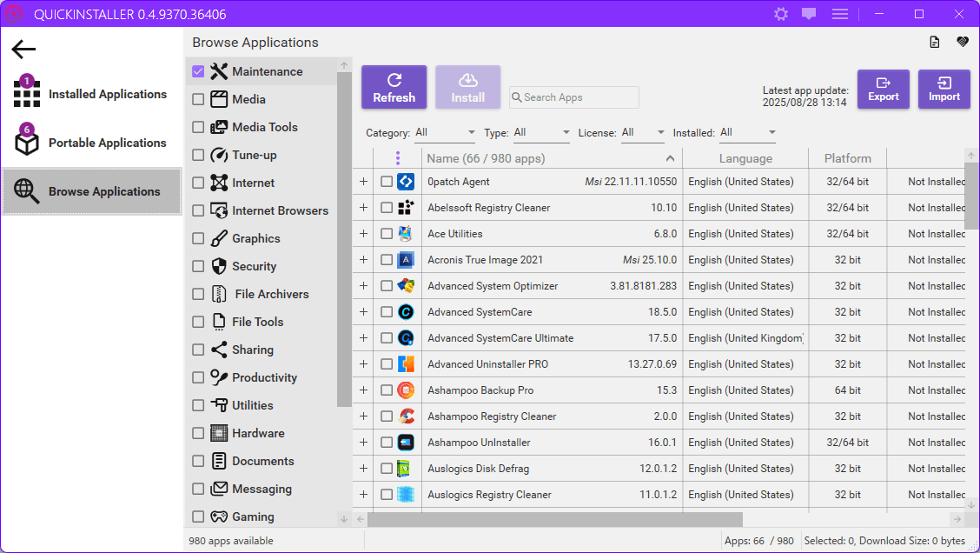Screen dimensions: 980x553
Task: Click the Advanced Uninstaller PRO icon
Action: pos(406,364)
